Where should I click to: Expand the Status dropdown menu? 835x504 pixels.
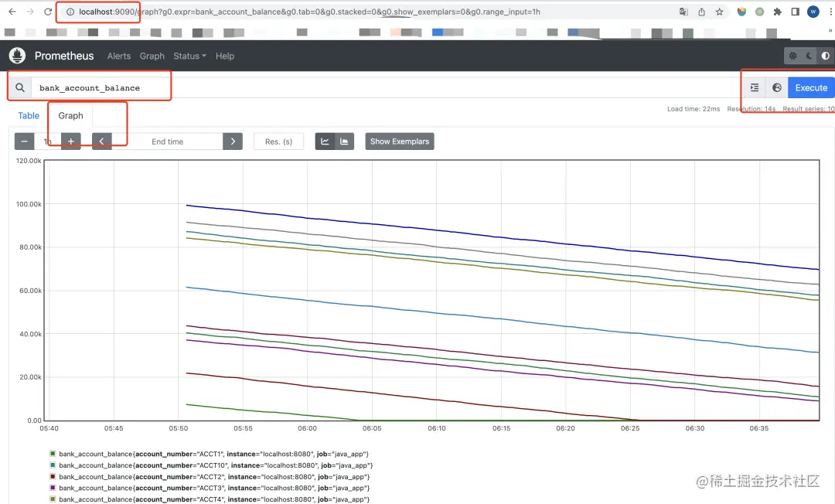189,56
